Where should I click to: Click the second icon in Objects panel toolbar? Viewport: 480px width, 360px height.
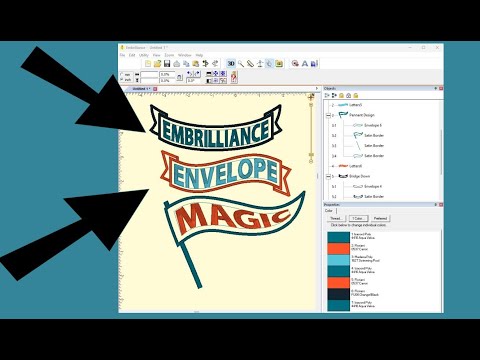pos(334,96)
